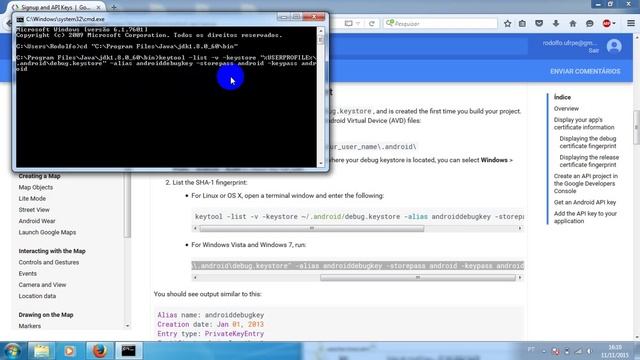The height and width of the screenshot is (360, 640).
Task: Close the Signup and API Keys tab
Action: pyautogui.click(x=98, y=7)
